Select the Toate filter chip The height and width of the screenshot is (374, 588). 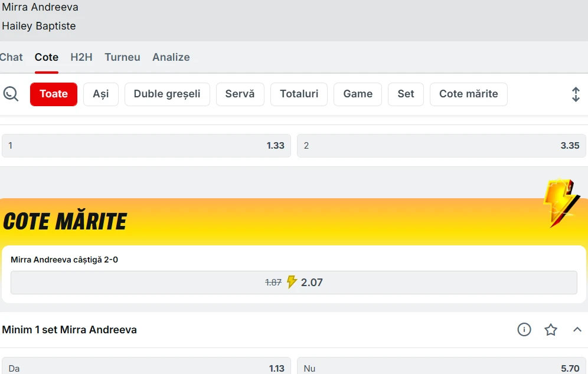pyautogui.click(x=54, y=94)
